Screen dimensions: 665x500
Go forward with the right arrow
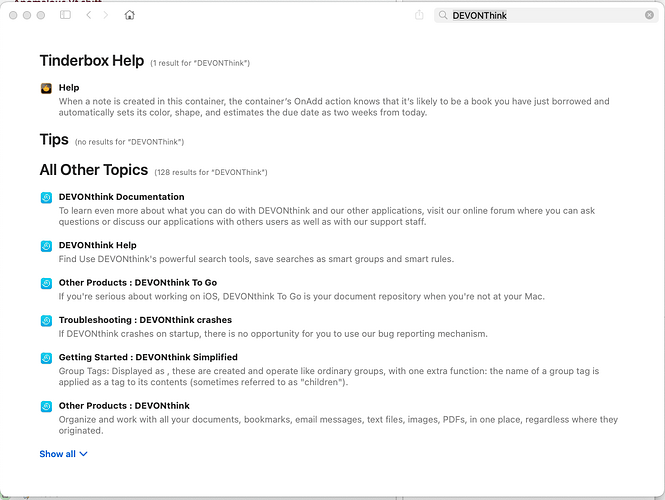pos(106,15)
